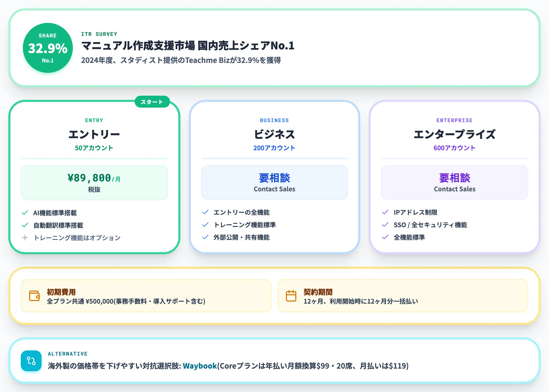This screenshot has height=392, width=549.
Task: Click the checkmark beside SSO / 全セキュリティ機能
Action: point(385,225)
